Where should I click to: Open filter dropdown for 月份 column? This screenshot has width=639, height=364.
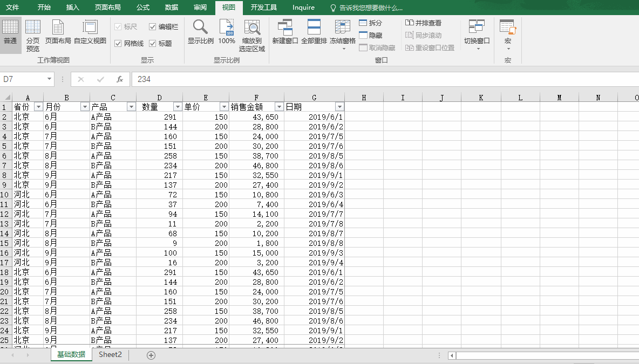click(x=85, y=107)
